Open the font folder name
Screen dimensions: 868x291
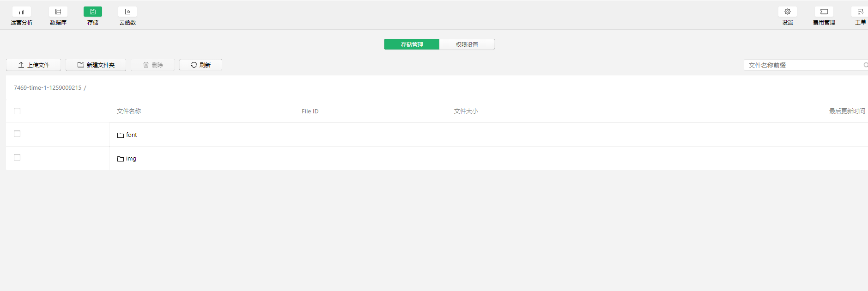point(131,135)
